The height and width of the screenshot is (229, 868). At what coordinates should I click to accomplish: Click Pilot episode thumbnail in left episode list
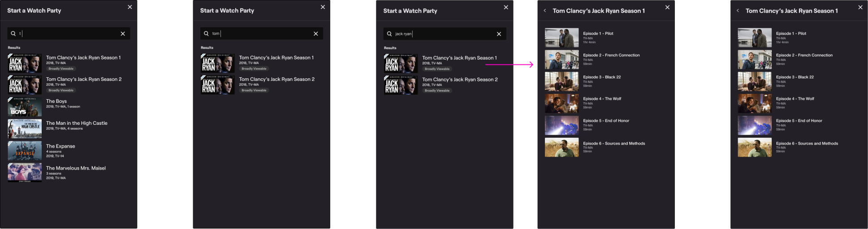tap(562, 38)
